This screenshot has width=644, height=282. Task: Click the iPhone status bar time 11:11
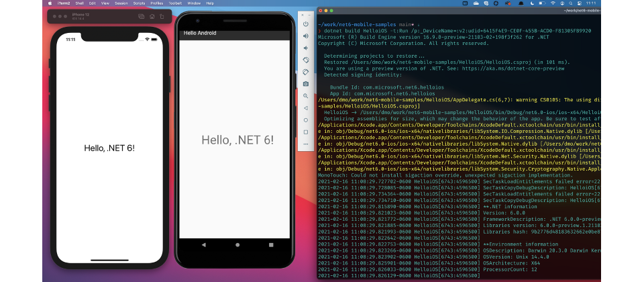pos(70,40)
